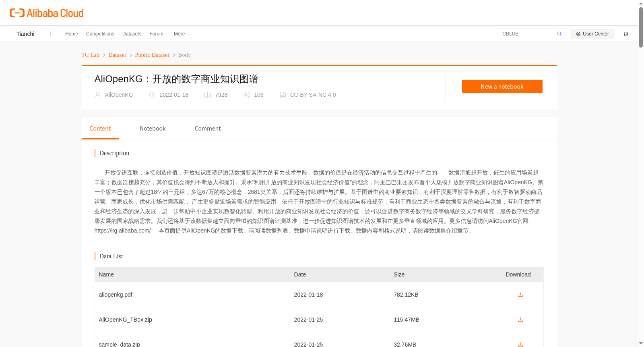Go to the Dataset breadcrumb link

coord(117,55)
